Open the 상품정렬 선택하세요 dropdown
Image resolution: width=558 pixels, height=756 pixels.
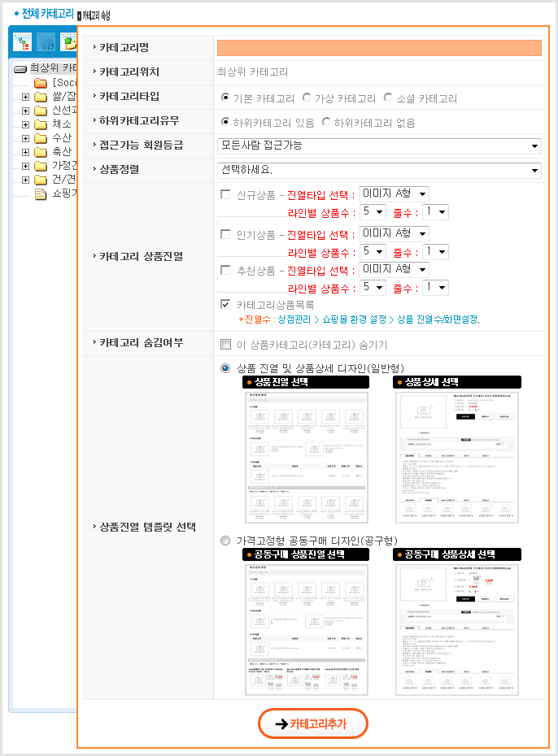379,170
